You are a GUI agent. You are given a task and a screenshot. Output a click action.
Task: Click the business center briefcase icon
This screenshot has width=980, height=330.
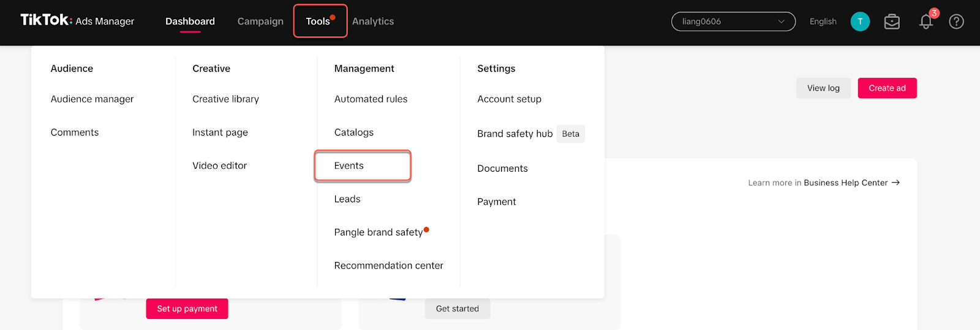point(892,21)
